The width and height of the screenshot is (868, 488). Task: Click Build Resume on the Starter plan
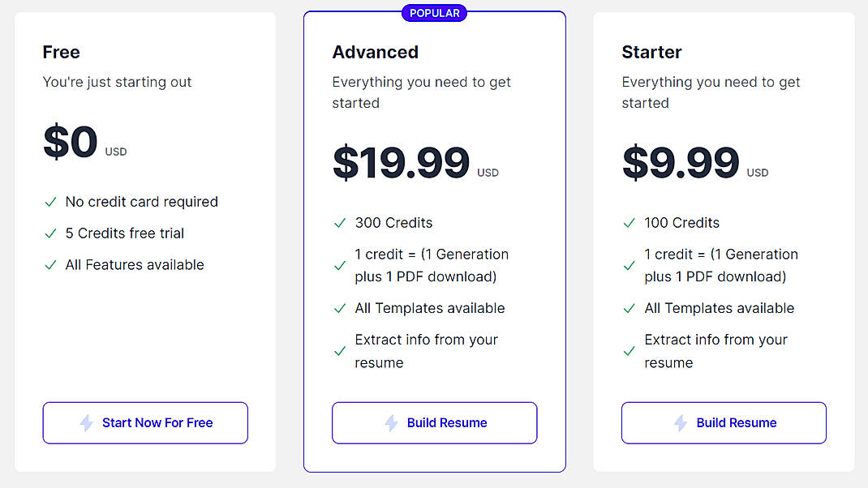pos(724,422)
